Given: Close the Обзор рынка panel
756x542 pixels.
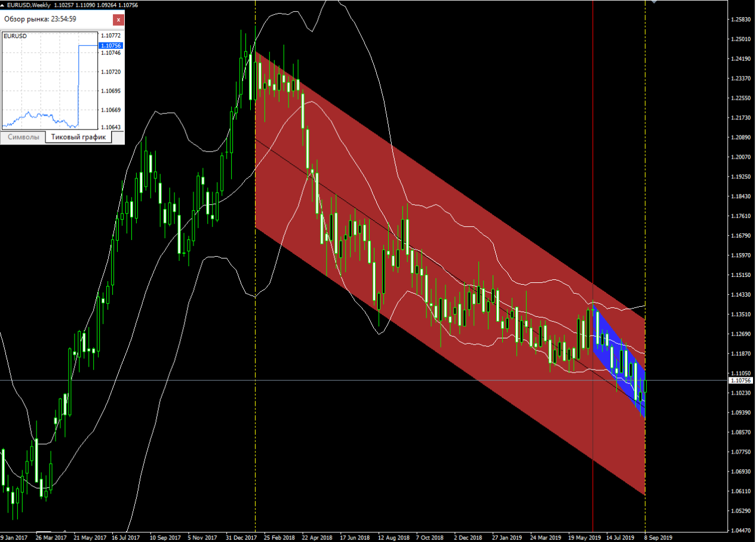Looking at the screenshot, I should (118, 19).
